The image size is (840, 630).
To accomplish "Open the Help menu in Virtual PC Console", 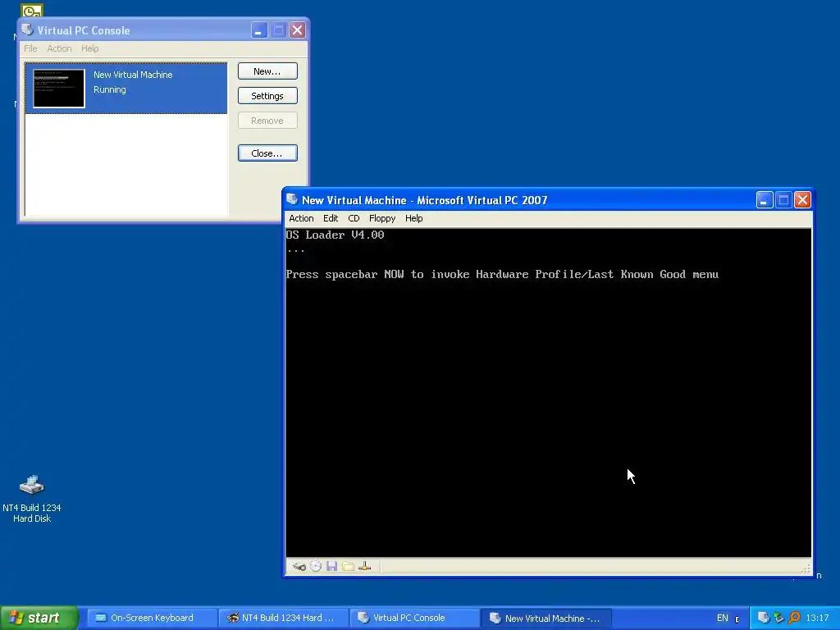I will point(90,48).
